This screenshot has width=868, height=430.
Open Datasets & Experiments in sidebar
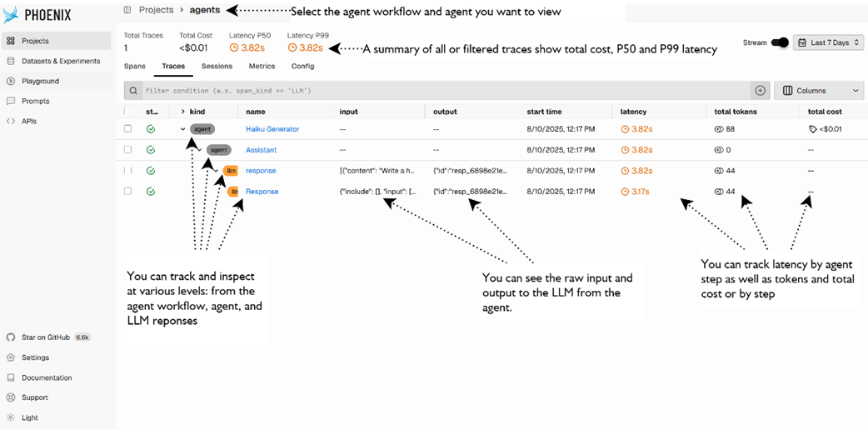point(60,61)
